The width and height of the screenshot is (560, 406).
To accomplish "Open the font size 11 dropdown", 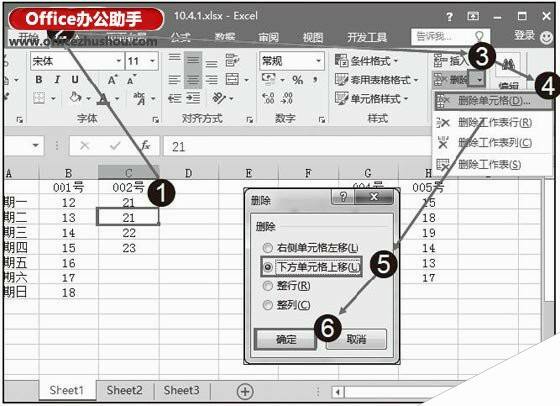I will 153,61.
